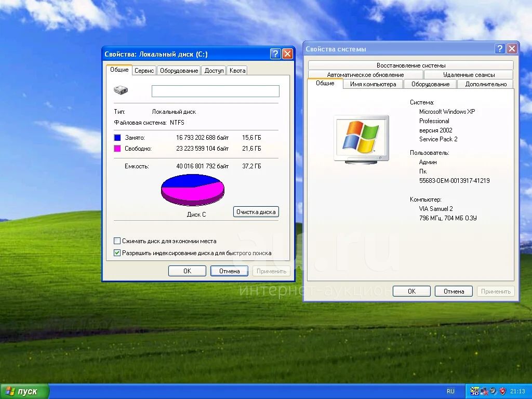532x399 pixels.
Task: Enable 'Сжимать диск для экономии места' checkbox
Action: click(x=117, y=241)
